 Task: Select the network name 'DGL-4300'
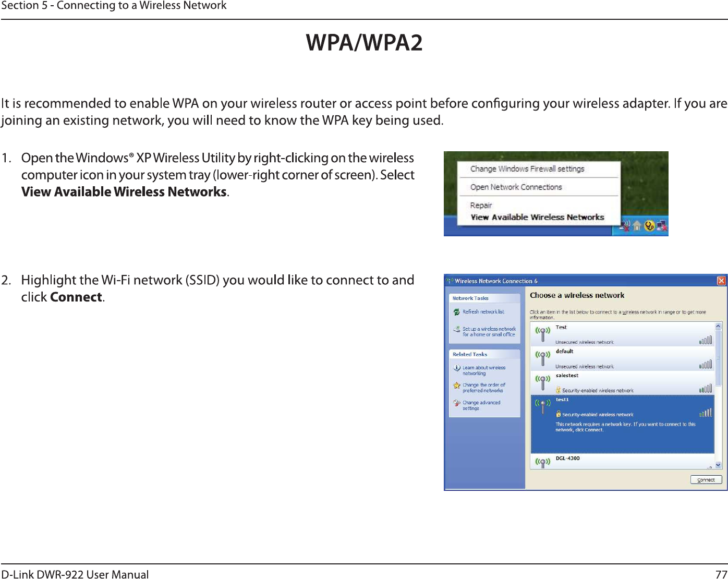pyautogui.click(x=567, y=459)
